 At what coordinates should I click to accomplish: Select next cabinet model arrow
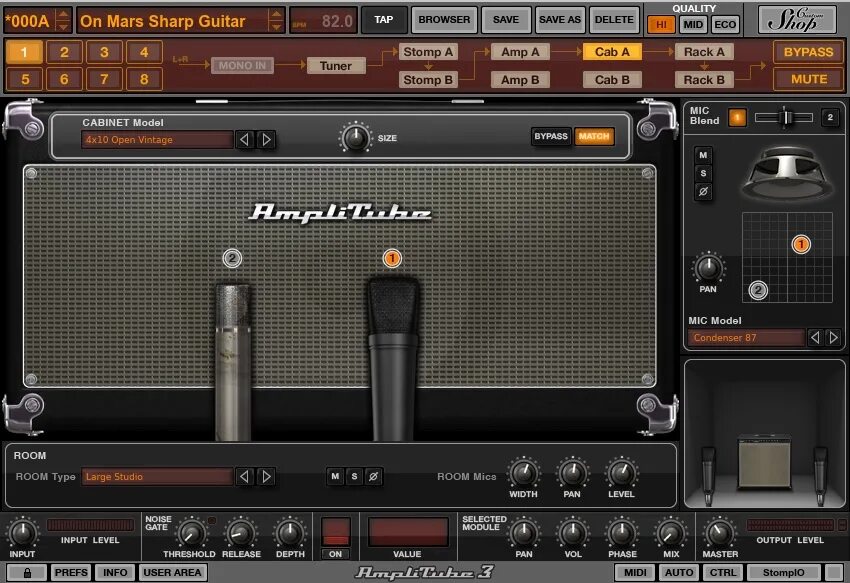[x=266, y=139]
